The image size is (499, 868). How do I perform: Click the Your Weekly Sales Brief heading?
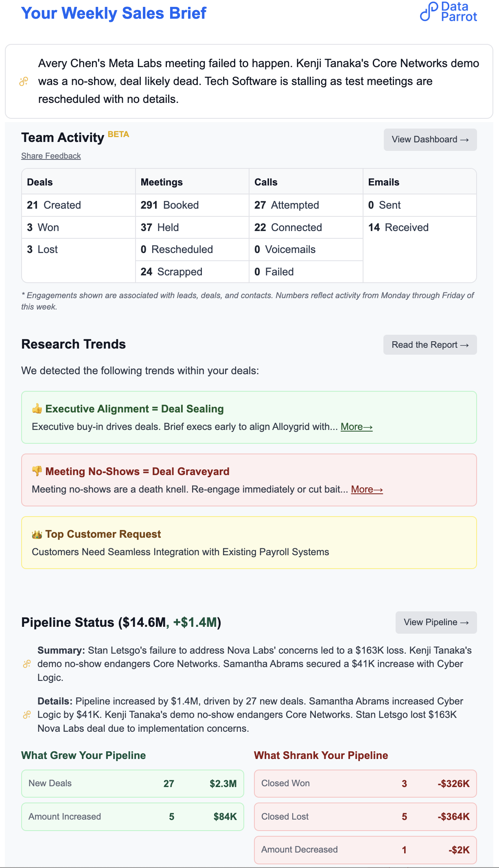point(114,13)
